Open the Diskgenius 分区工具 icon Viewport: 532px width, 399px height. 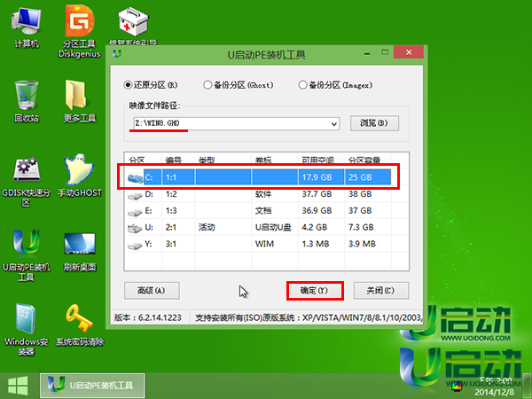[79, 21]
